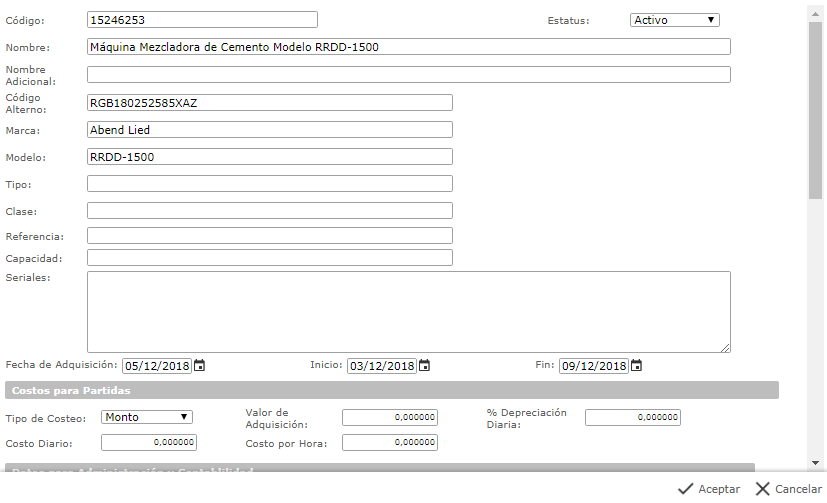Focus the empty Tipo field
The image size is (827, 503).
[270, 183]
